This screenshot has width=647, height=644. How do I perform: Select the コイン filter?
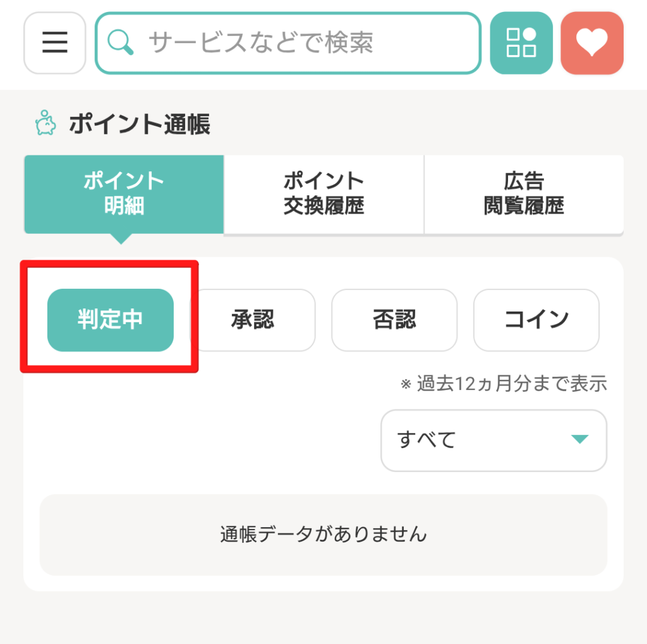[x=536, y=320]
